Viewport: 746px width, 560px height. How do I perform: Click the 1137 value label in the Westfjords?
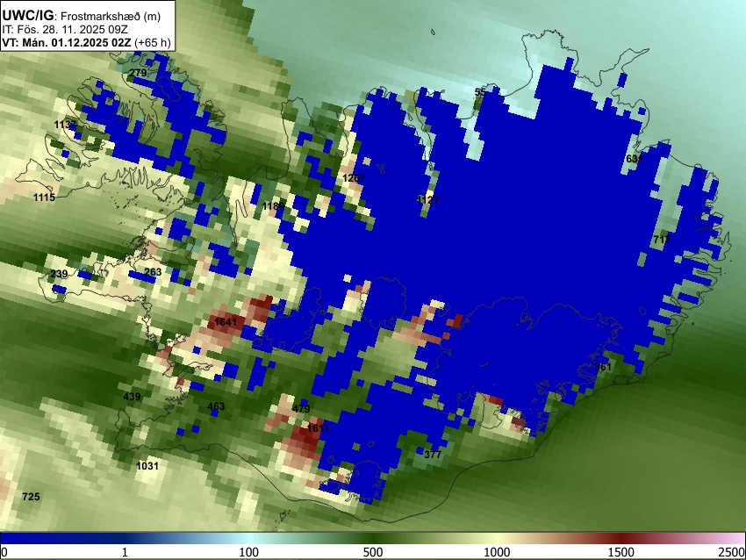click(65, 125)
